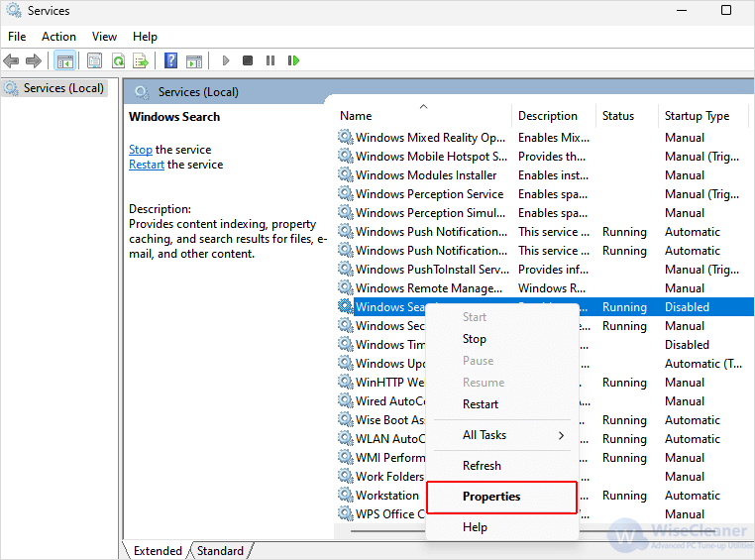The image size is (755, 560).
Task: Click gear icon beside Workstation service
Action: pos(345,495)
